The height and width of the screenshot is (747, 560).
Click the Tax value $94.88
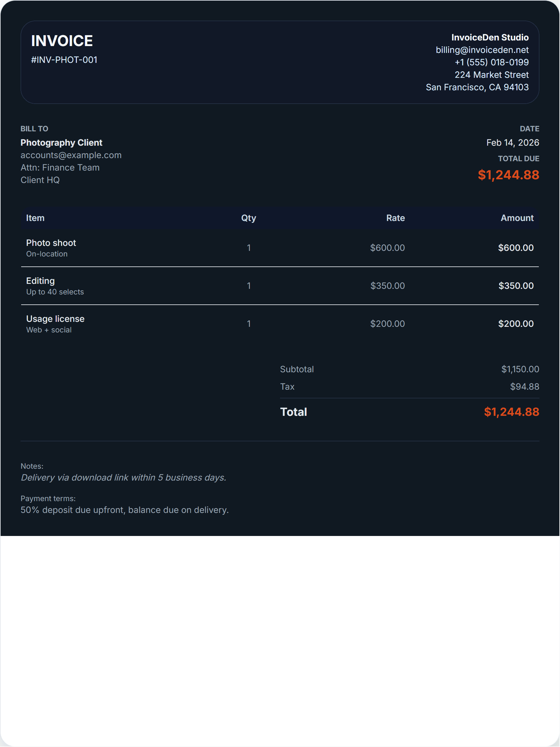pos(524,387)
